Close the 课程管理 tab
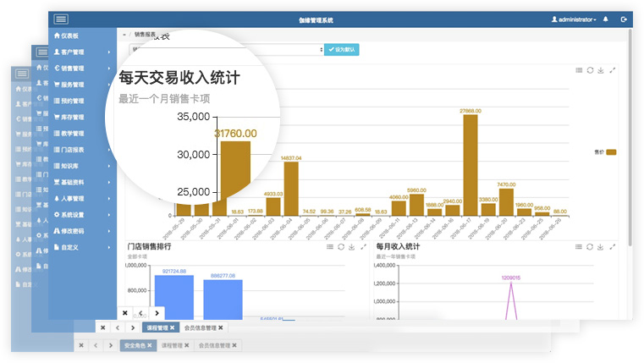Image resolution: width=644 pixels, height=363 pixels. (x=172, y=327)
